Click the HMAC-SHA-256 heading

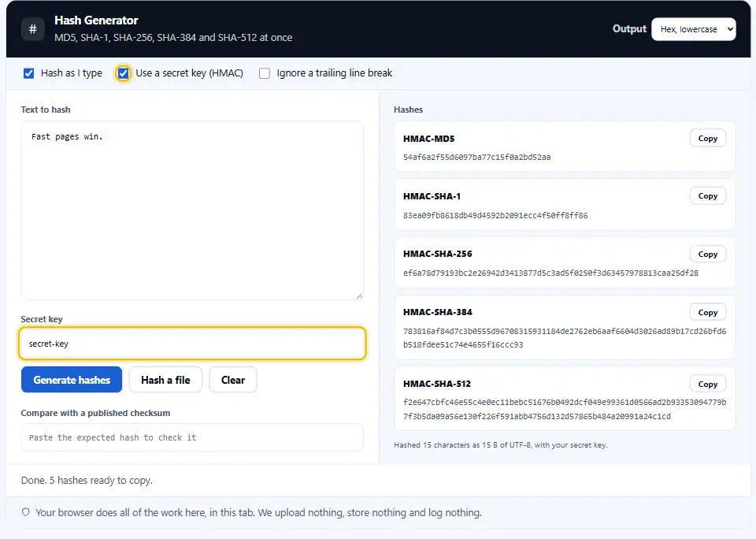tap(437, 254)
